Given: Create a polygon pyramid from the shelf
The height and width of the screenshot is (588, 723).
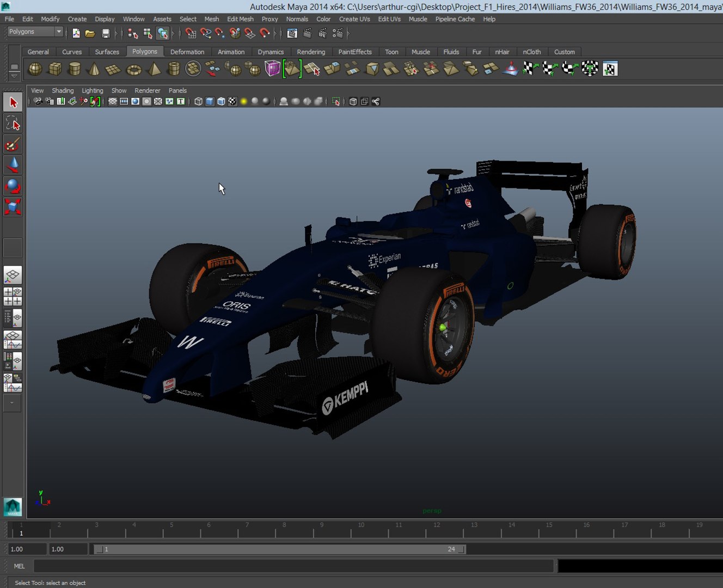Looking at the screenshot, I should (154, 69).
